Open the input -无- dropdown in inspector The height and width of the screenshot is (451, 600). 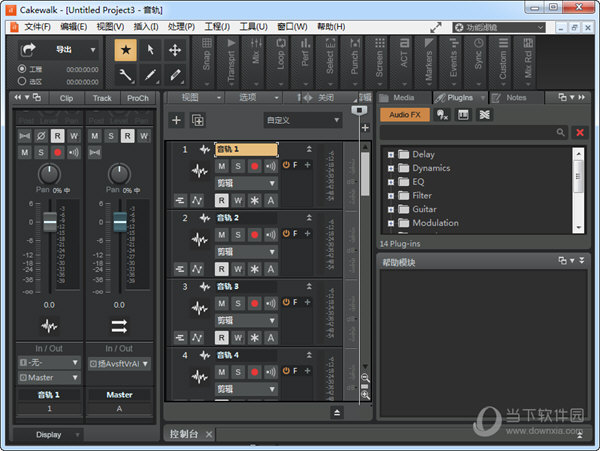[49, 362]
